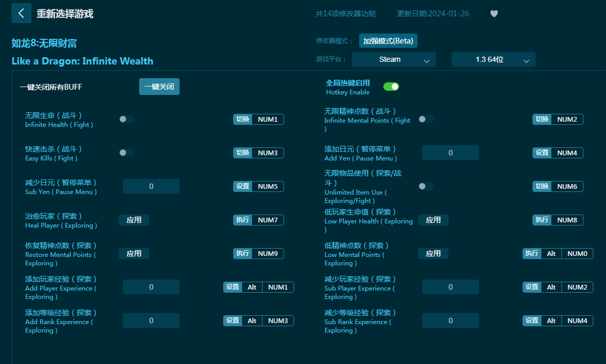606x364 pixels.
Task: Expand the 1.3 64位 version dropdown
Action: [x=493, y=59]
